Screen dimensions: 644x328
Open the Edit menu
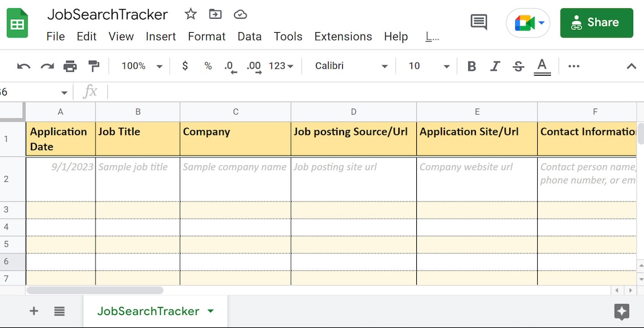pos(86,36)
